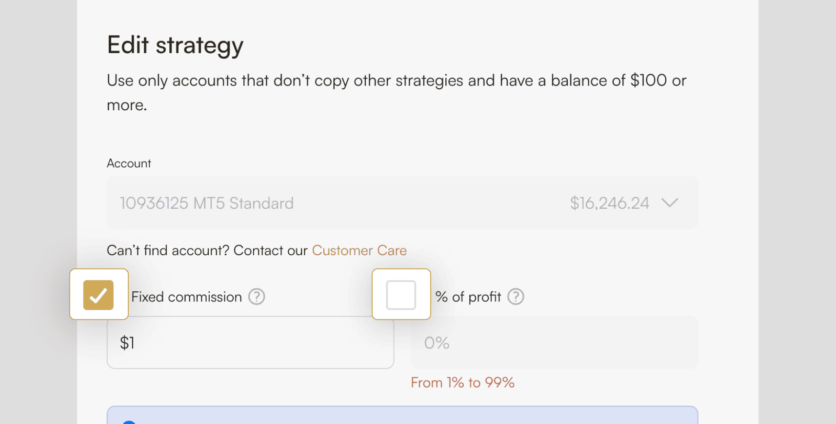Expand the account dropdown chevron
This screenshot has width=836, height=424.
click(670, 203)
